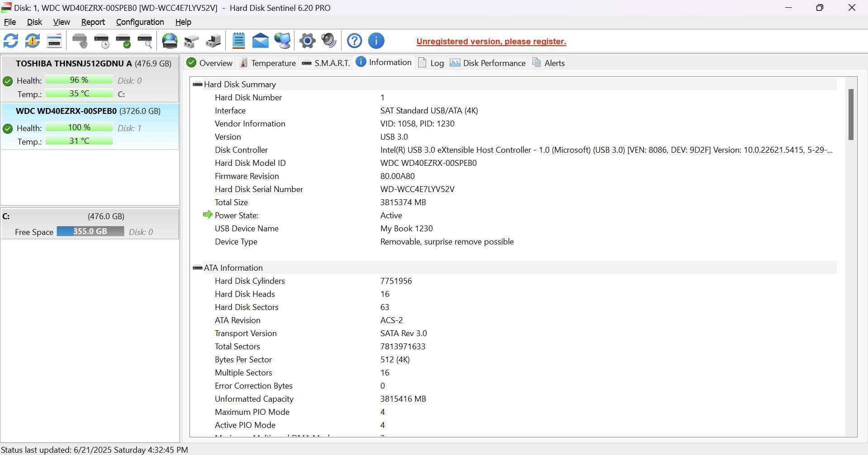Click the WDC 31 °C temperature bar
Screen dimensions: 868x455
coord(79,141)
